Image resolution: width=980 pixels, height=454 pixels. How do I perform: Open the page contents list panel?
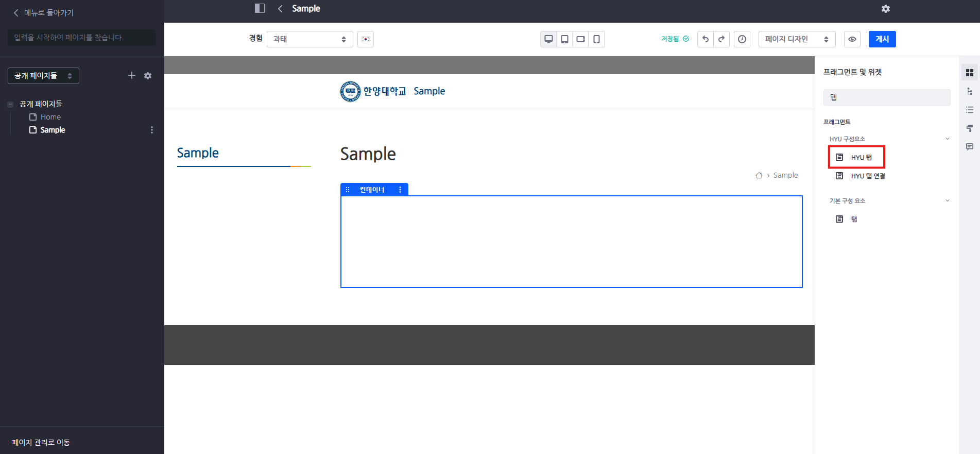[x=970, y=110]
